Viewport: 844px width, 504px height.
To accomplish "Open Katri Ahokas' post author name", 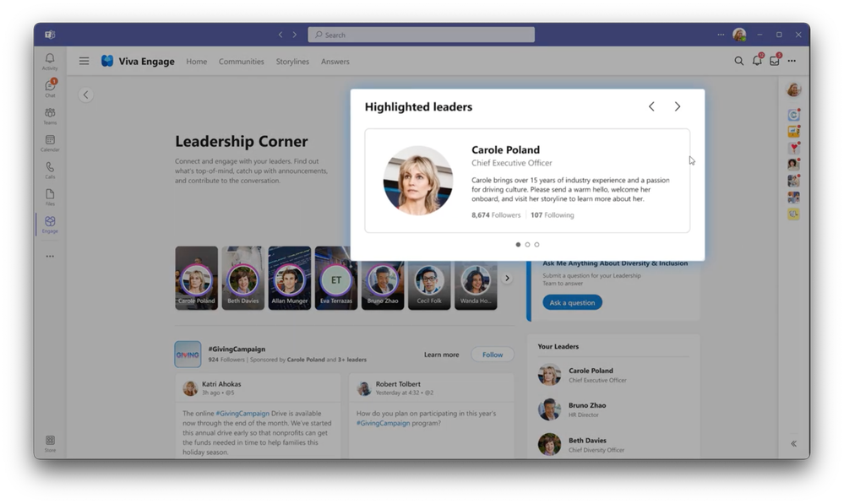I will (x=221, y=384).
